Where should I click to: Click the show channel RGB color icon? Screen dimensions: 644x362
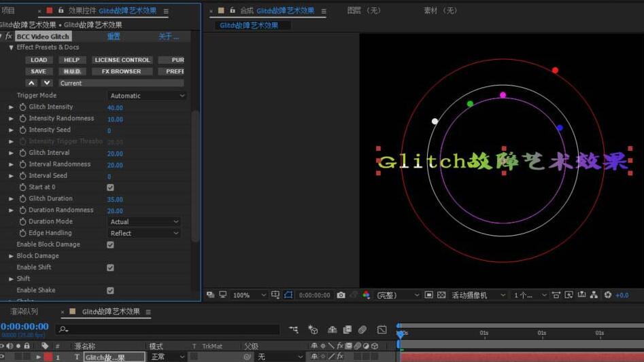pyautogui.click(x=367, y=295)
